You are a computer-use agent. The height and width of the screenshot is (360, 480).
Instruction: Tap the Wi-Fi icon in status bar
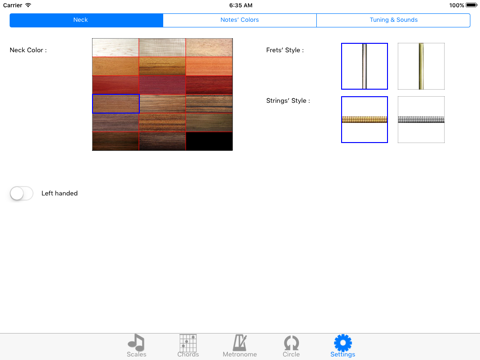(28, 5)
